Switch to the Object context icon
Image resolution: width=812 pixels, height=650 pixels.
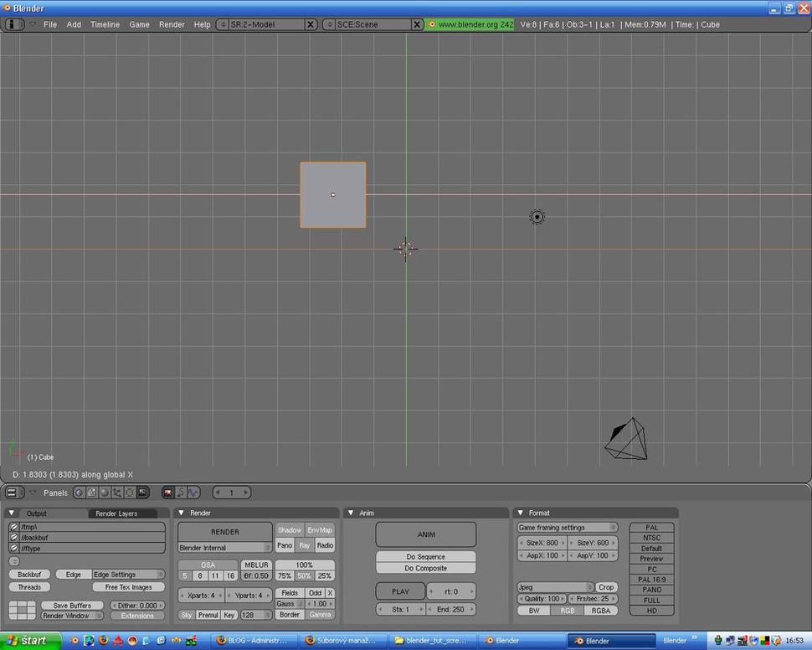pyautogui.click(x=117, y=493)
